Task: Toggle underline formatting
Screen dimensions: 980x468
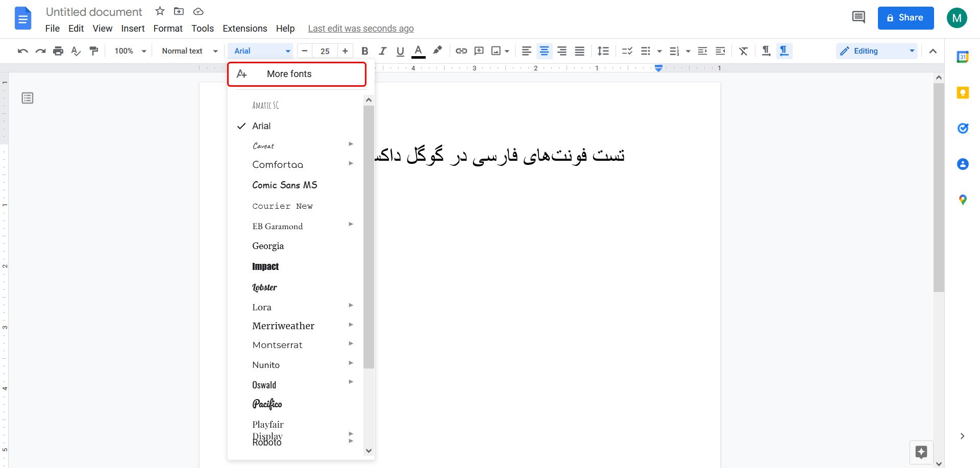Action: click(x=400, y=51)
